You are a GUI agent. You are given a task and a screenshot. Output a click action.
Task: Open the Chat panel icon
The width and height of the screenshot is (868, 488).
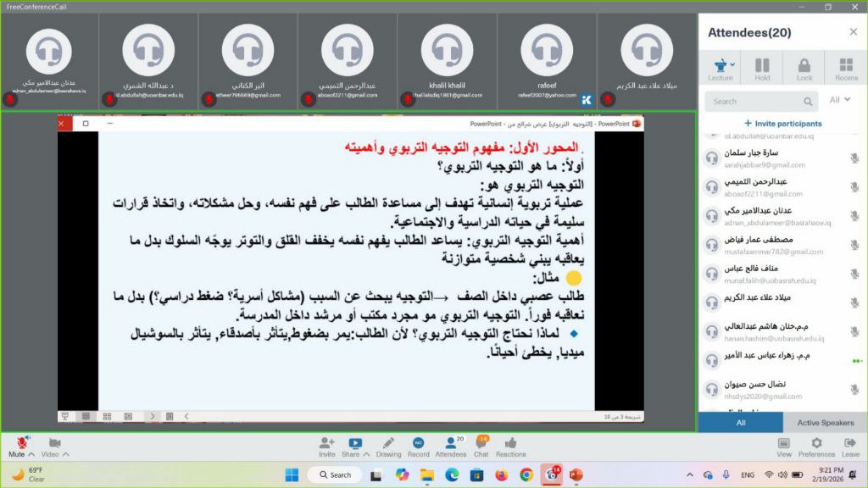pyautogui.click(x=481, y=443)
